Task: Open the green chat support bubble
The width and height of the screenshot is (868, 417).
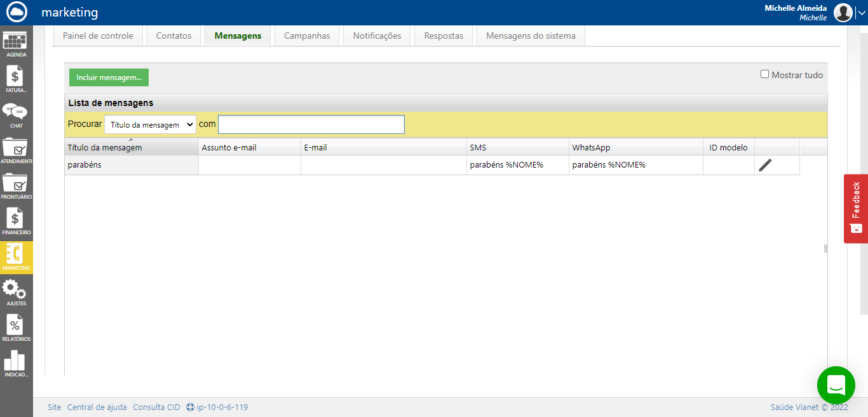Action: click(x=836, y=385)
